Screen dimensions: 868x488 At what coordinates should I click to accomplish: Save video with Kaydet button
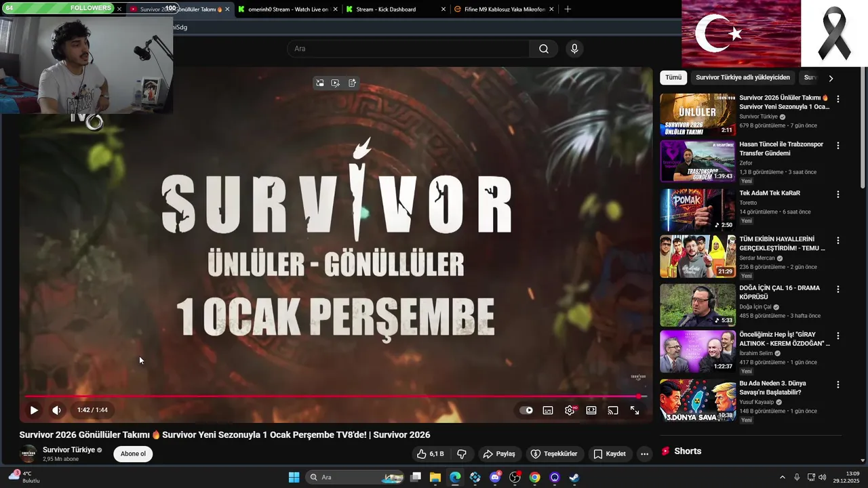[610, 454]
